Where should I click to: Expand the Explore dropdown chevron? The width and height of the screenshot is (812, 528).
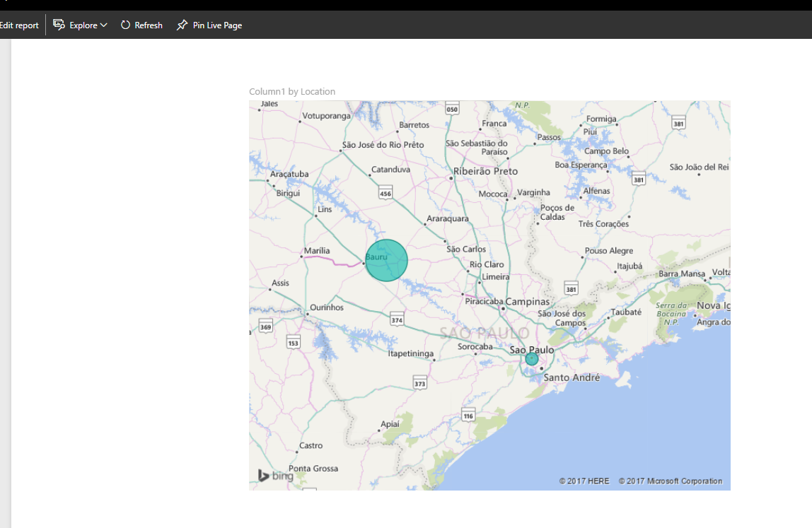(x=103, y=25)
